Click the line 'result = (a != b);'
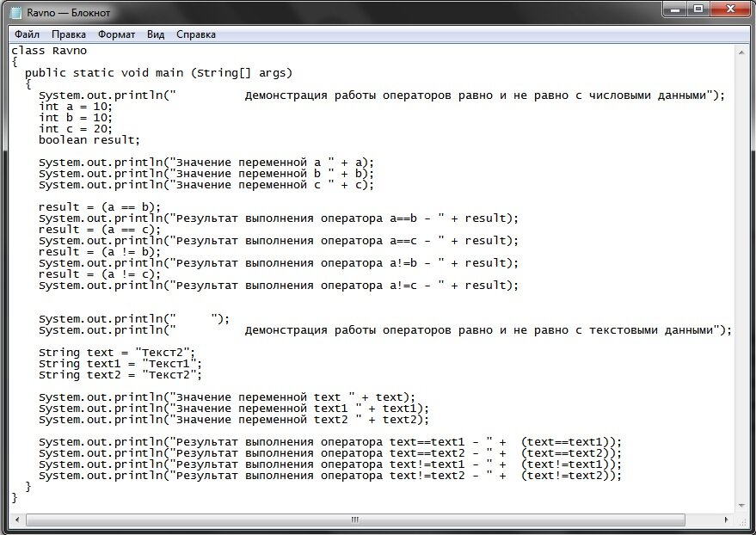Screen dimensions: 756x535 point(100,252)
